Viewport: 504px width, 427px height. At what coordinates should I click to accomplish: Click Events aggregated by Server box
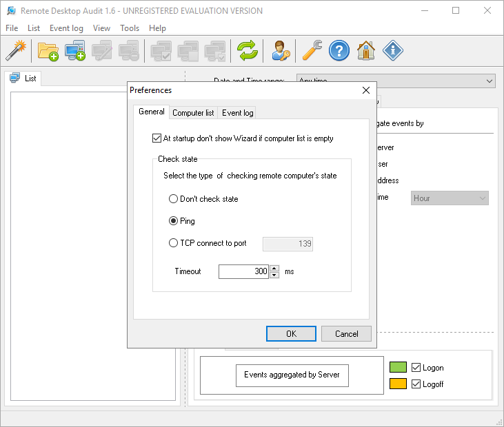[292, 375]
